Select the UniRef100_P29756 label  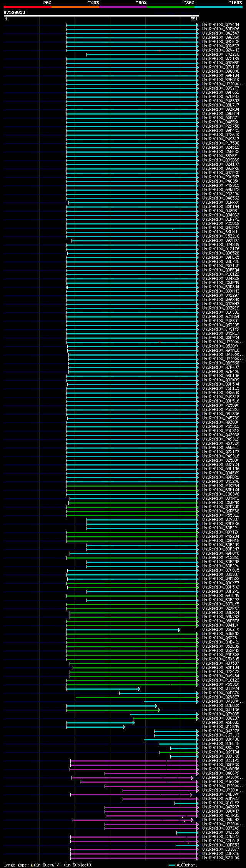point(221,126)
